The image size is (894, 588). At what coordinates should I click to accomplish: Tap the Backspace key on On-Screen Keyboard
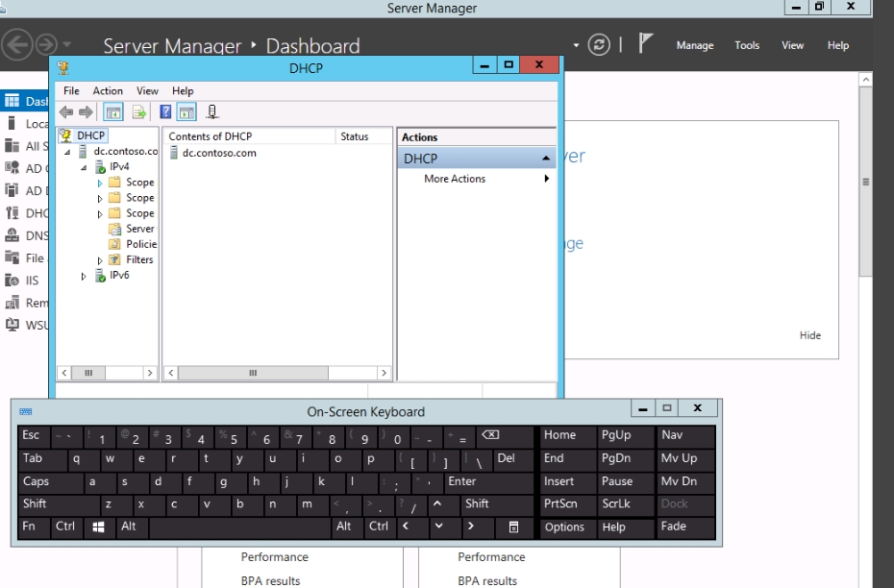504,436
